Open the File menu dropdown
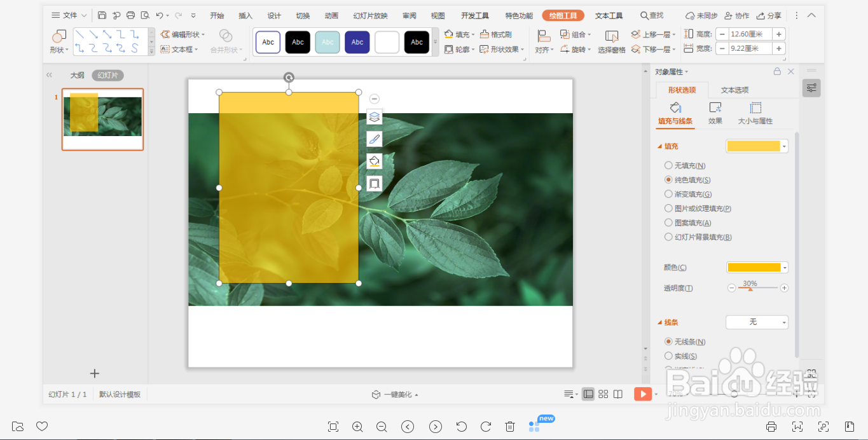The height and width of the screenshot is (440, 868). coord(69,15)
